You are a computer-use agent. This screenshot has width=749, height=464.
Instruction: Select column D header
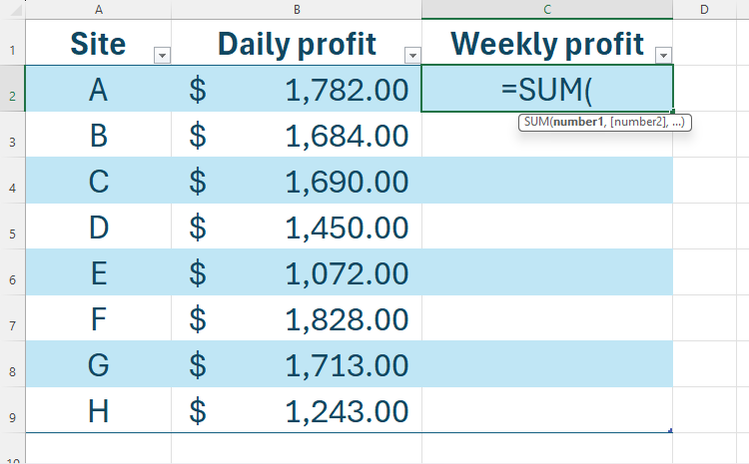[x=704, y=9]
